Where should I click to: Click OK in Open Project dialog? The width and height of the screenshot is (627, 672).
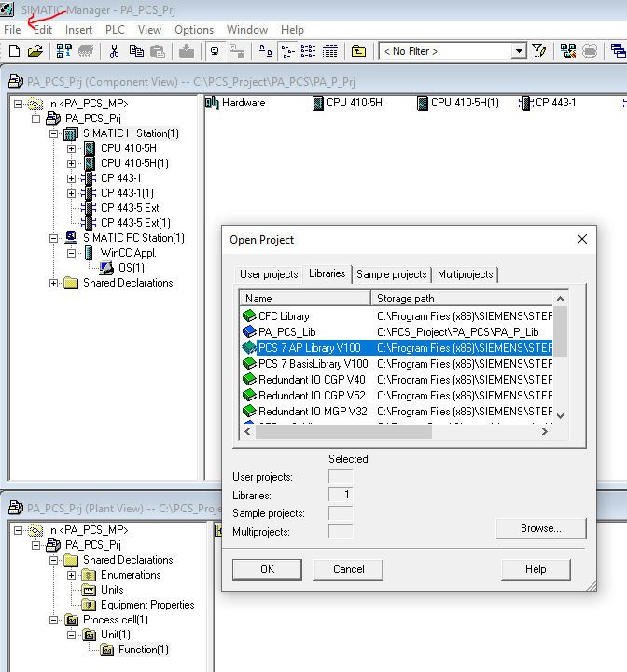[267, 569]
